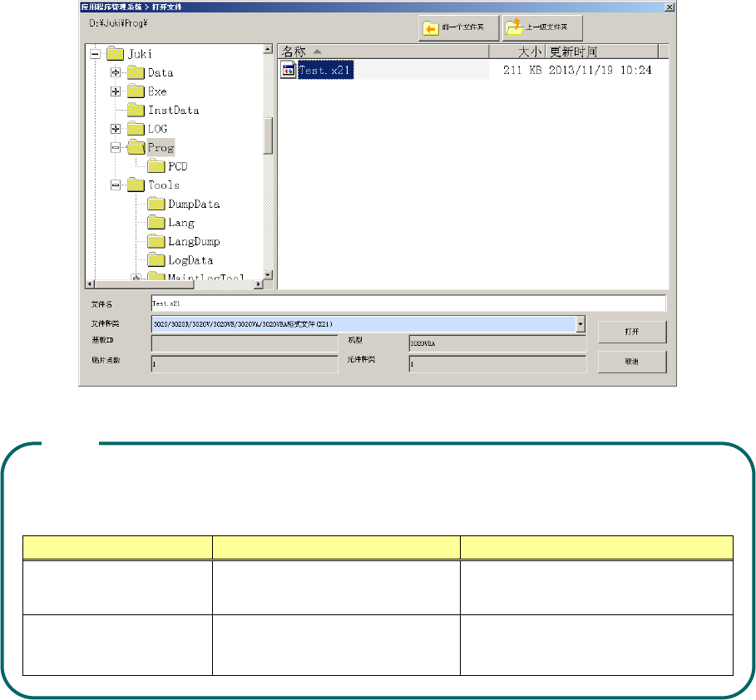Image resolution: width=756 pixels, height=700 pixels.
Task: Click the up-one-level folder icon
Action: click(514, 27)
